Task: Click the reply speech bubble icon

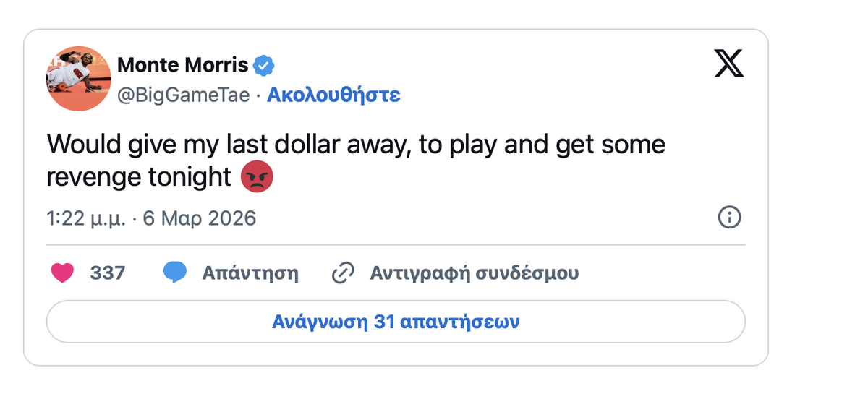Action: [x=175, y=273]
